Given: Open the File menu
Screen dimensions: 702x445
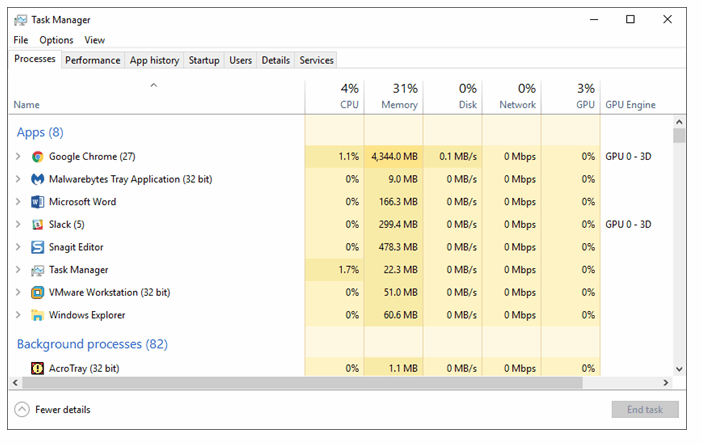Looking at the screenshot, I should point(21,40).
